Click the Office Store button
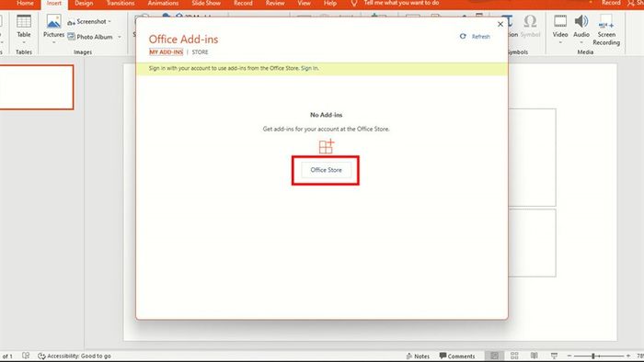The image size is (644, 362). coord(326,170)
